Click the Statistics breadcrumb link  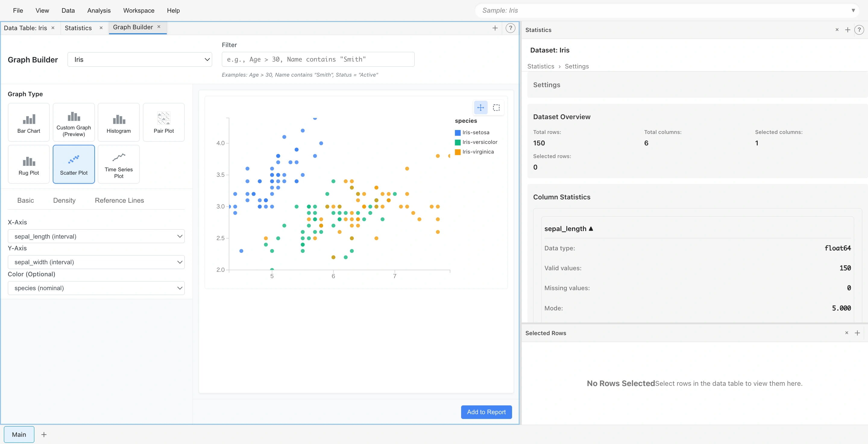[540, 66]
